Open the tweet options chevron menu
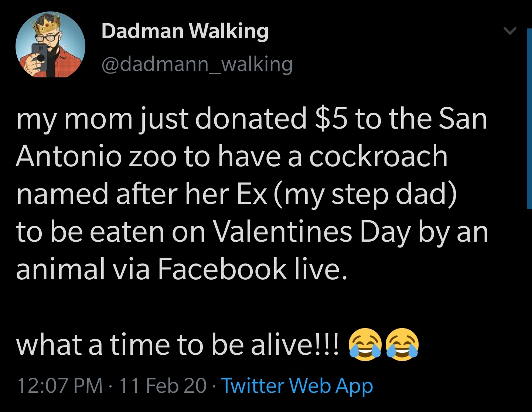532x412 pixels. pyautogui.click(x=510, y=31)
